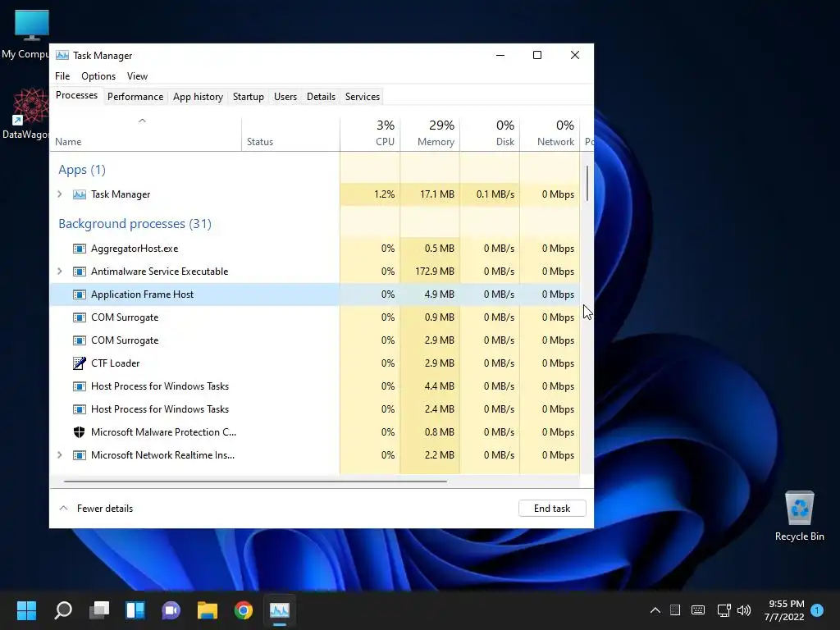
Task: Click the Apps (1) group header
Action: (82, 170)
